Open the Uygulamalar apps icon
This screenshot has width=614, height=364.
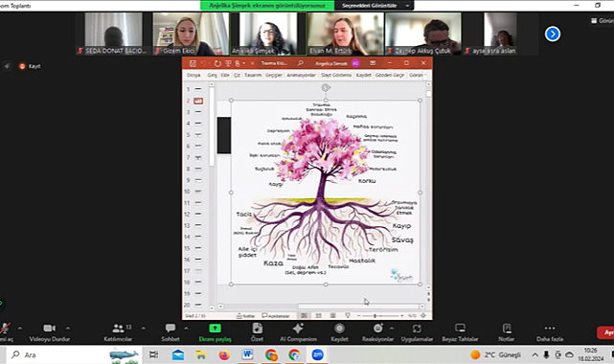coord(417,332)
